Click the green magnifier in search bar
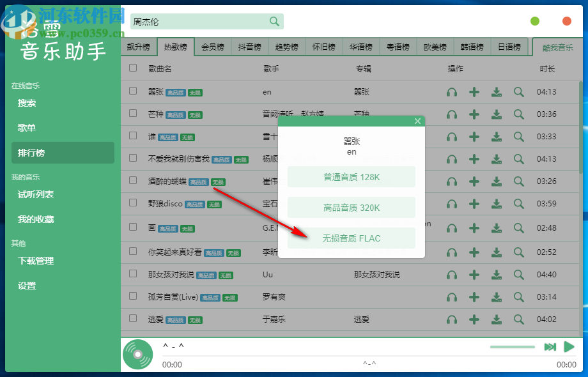The height and width of the screenshot is (377, 588). coord(275,21)
